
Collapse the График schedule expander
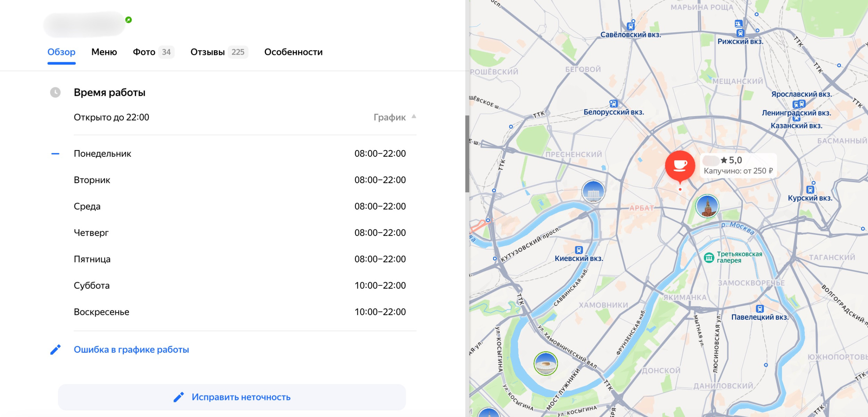tap(390, 117)
